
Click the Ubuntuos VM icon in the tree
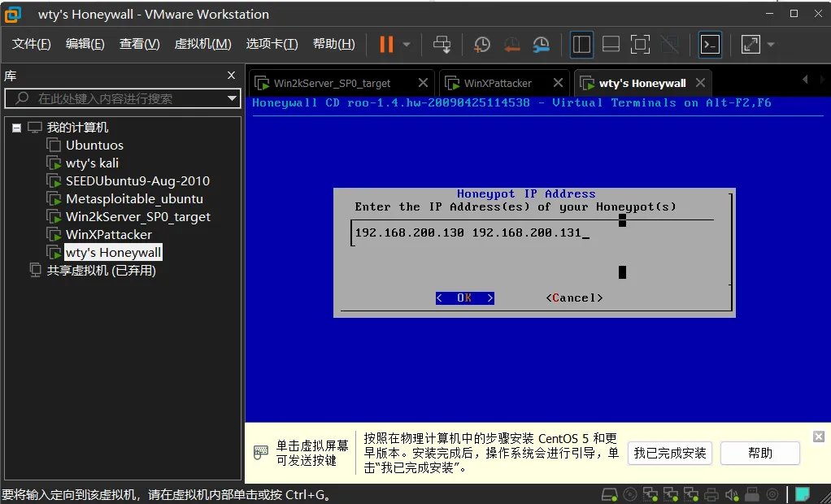tap(54, 145)
